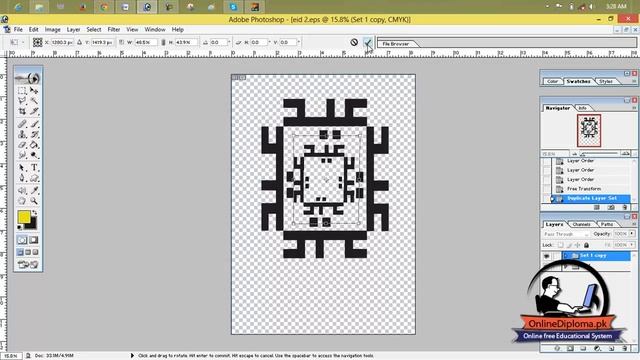Viewport: 640px width, 360px height.
Task: Open the Swatches palette options menu
Action: point(634,81)
